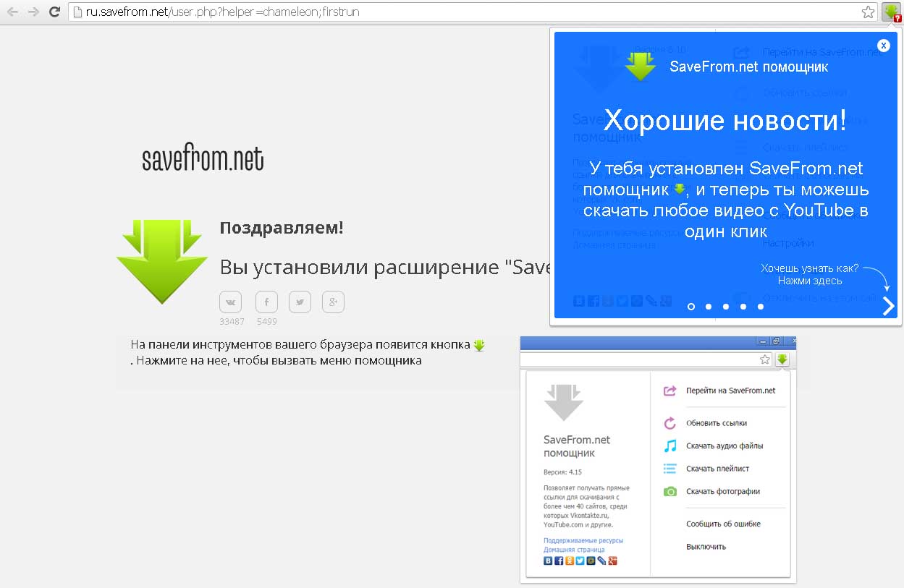Viewport: 904px width, 588px height.
Task: Click the star icon in illustration address bar
Action: click(765, 359)
